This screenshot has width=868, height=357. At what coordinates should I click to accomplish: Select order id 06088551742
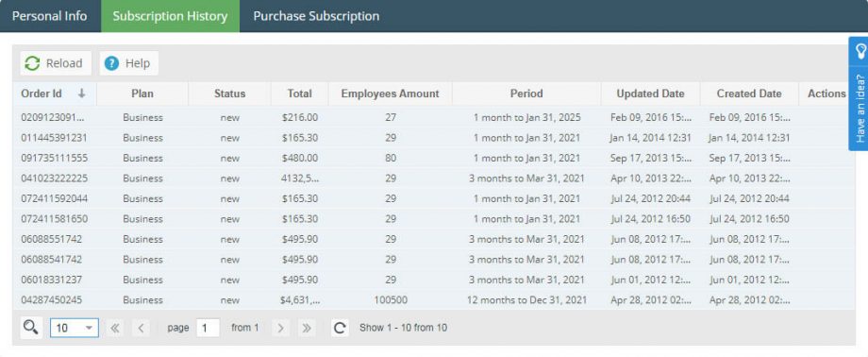52,240
